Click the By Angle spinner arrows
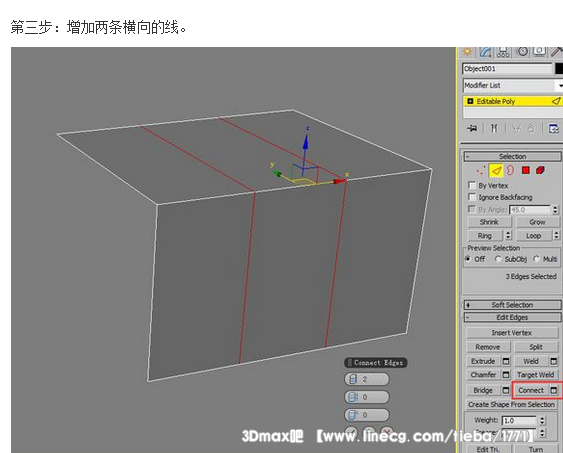Image resolution: width=563 pixels, height=453 pixels. 555,210
